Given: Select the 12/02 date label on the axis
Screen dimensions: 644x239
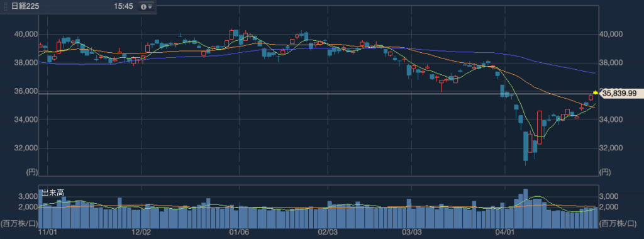Looking at the screenshot, I should (x=141, y=232).
